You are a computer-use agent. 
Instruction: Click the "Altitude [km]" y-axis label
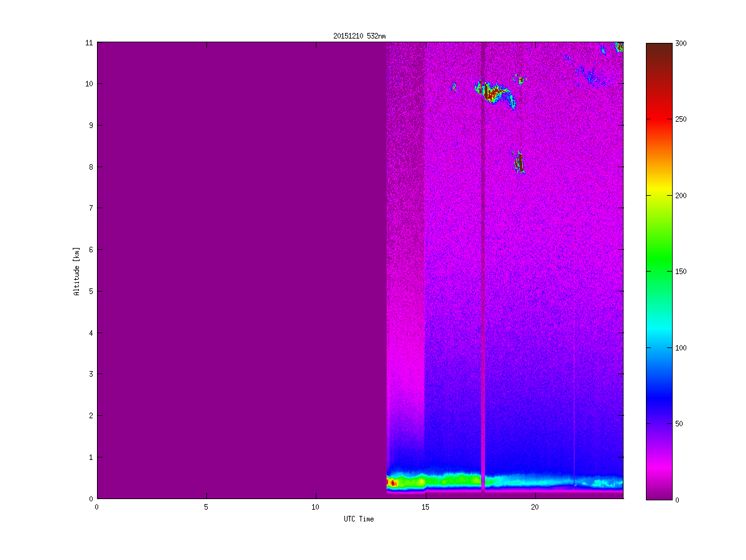(76, 271)
